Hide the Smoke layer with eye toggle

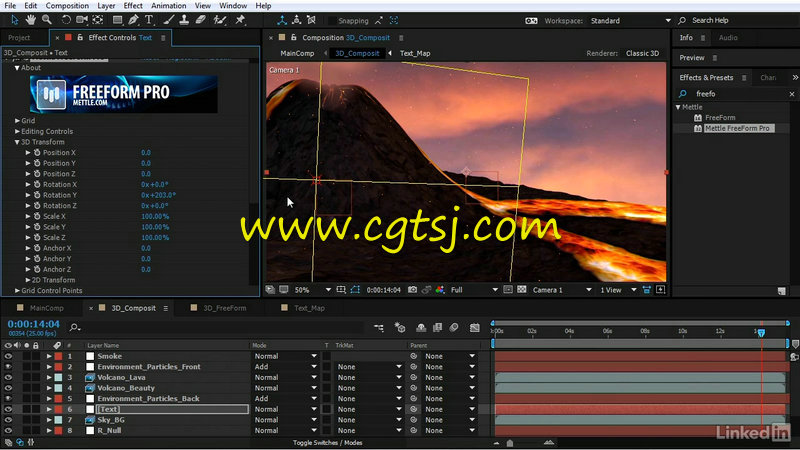pos(8,356)
